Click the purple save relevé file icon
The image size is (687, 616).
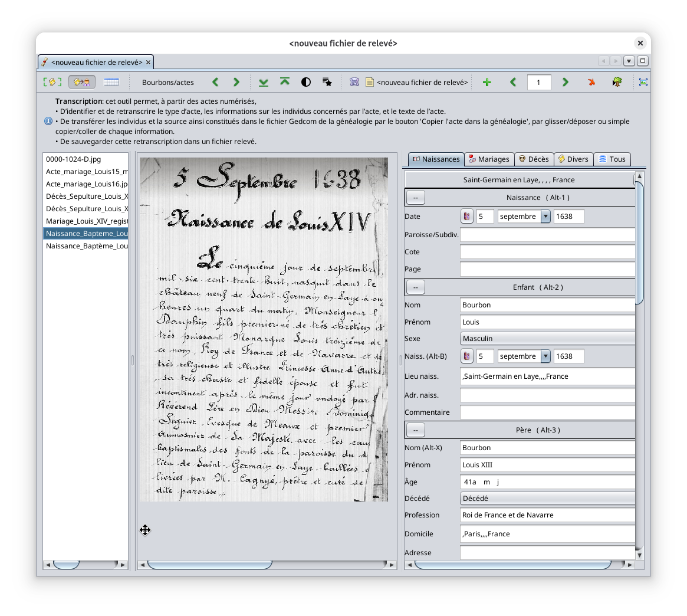(x=354, y=82)
